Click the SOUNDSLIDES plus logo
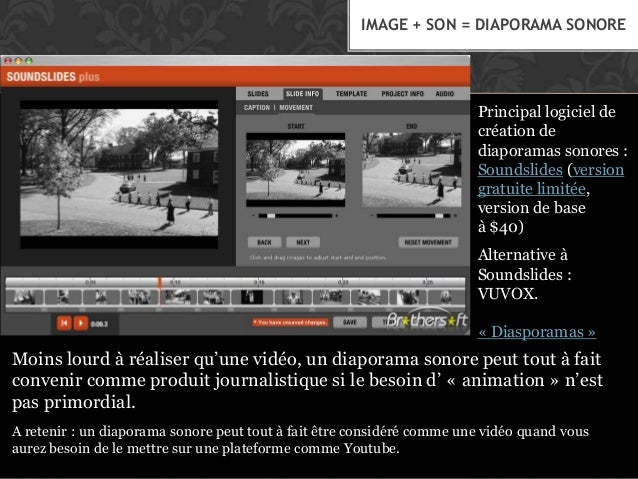 tap(53, 77)
